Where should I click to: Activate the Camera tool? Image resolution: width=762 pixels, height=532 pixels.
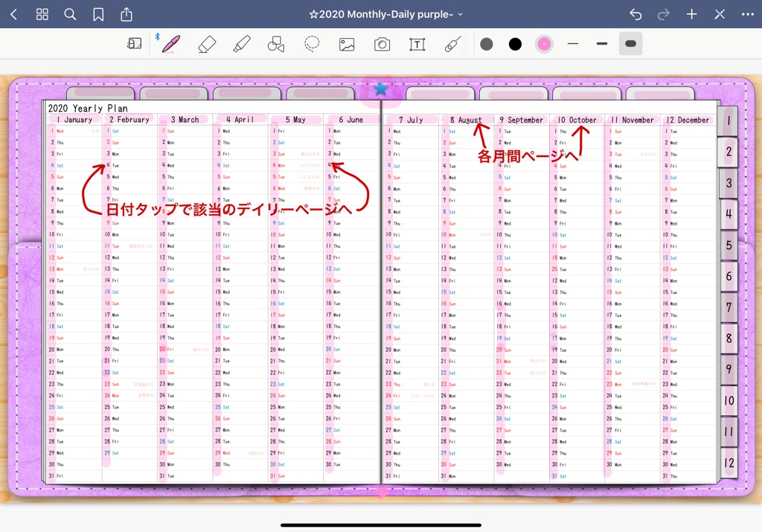tap(382, 44)
